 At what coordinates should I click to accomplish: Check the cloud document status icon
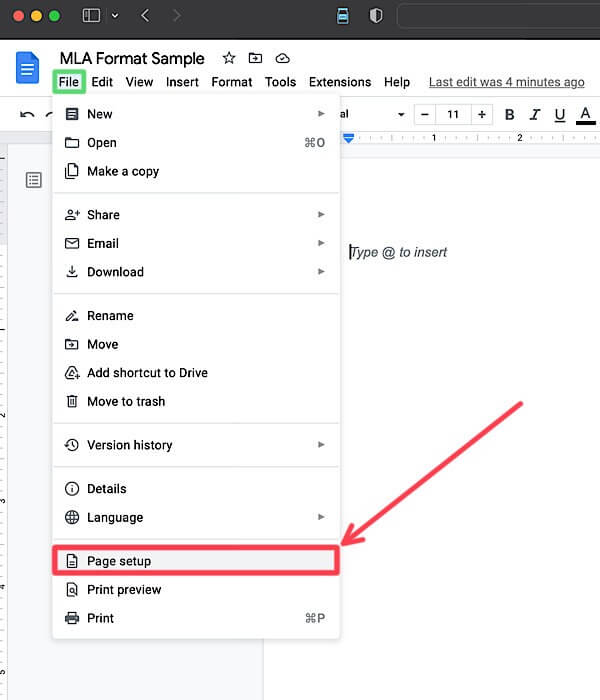[x=282, y=58]
